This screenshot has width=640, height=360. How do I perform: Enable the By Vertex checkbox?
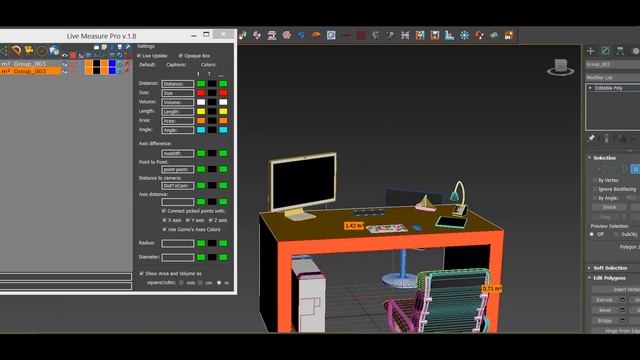coord(595,180)
